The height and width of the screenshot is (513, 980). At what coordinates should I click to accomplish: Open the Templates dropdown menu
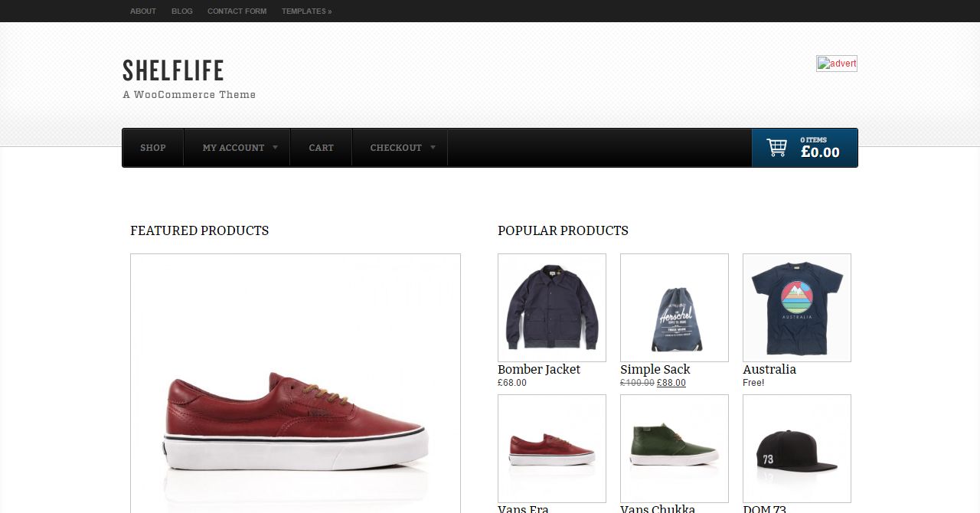point(306,11)
